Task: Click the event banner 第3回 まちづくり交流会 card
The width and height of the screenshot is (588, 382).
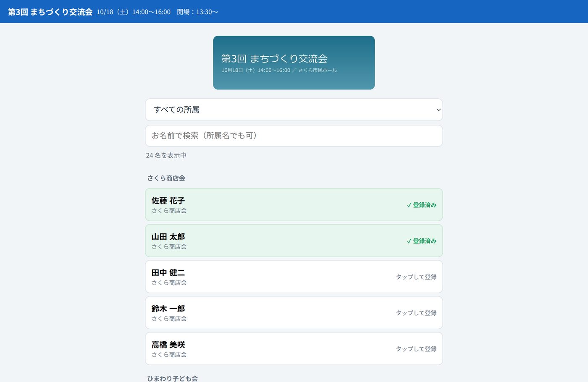Action: (294, 63)
